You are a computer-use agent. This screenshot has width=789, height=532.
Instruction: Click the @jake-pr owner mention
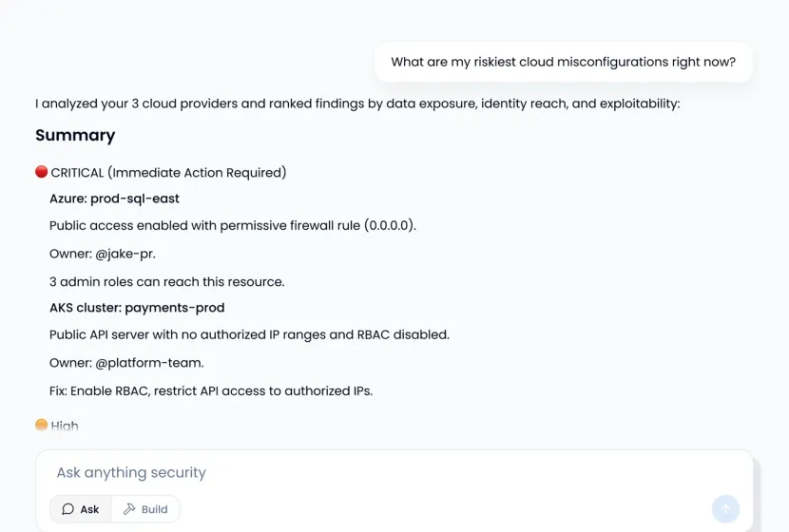coord(125,254)
